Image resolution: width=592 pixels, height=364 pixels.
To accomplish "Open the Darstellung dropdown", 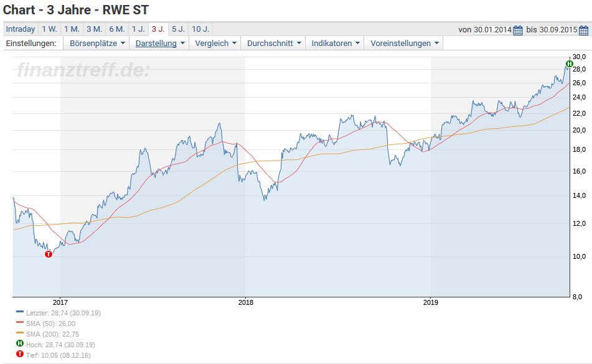I will (160, 44).
